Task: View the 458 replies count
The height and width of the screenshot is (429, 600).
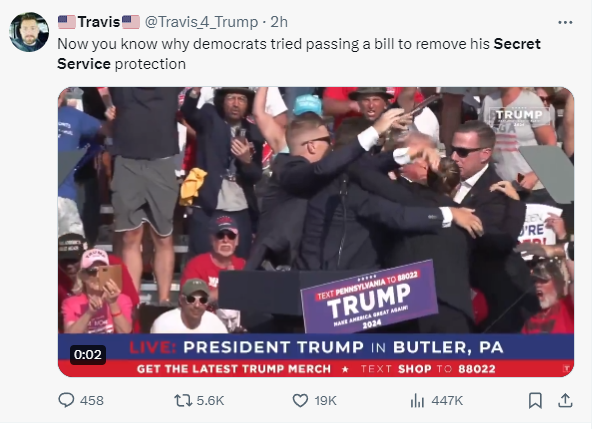Action: click(92, 401)
